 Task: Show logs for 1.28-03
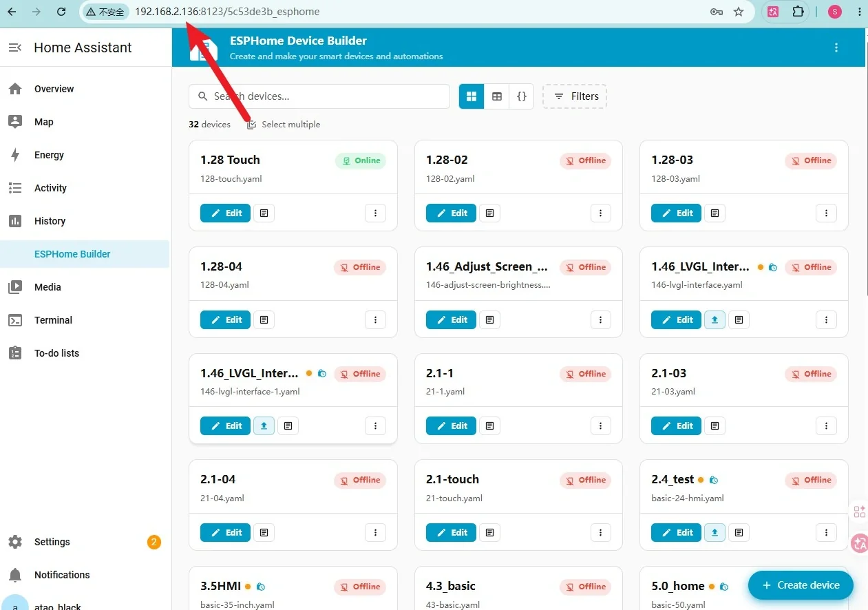click(x=715, y=213)
